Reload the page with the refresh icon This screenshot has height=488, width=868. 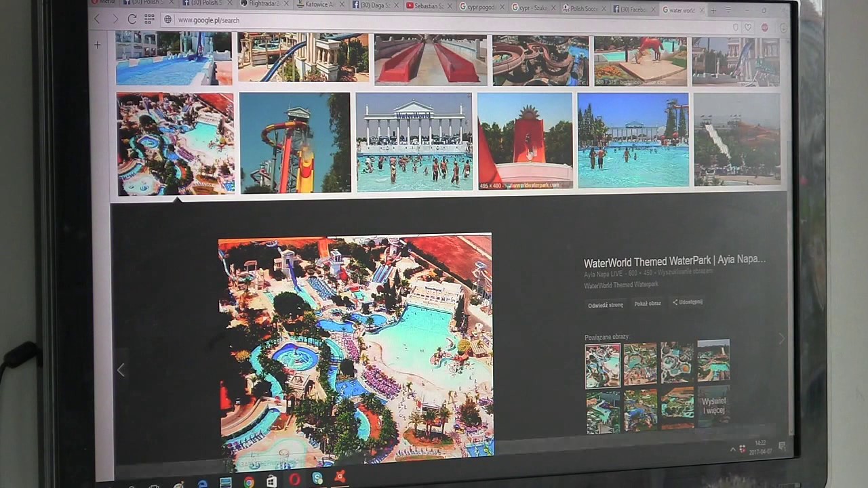pos(132,19)
